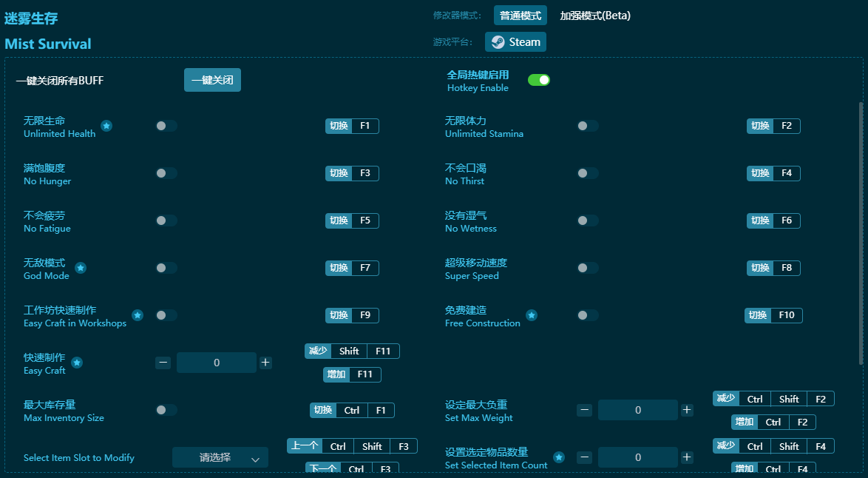Click the star icon beside God Mode

coord(81,268)
